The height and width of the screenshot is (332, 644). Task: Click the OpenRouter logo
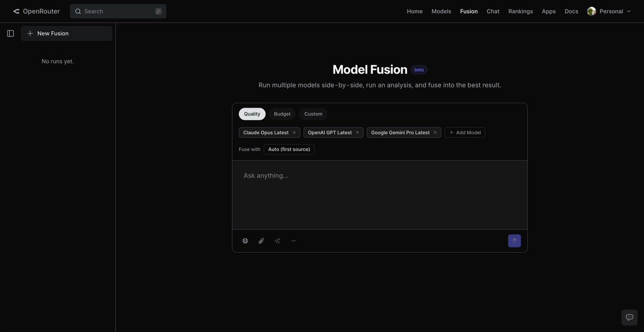coord(36,11)
